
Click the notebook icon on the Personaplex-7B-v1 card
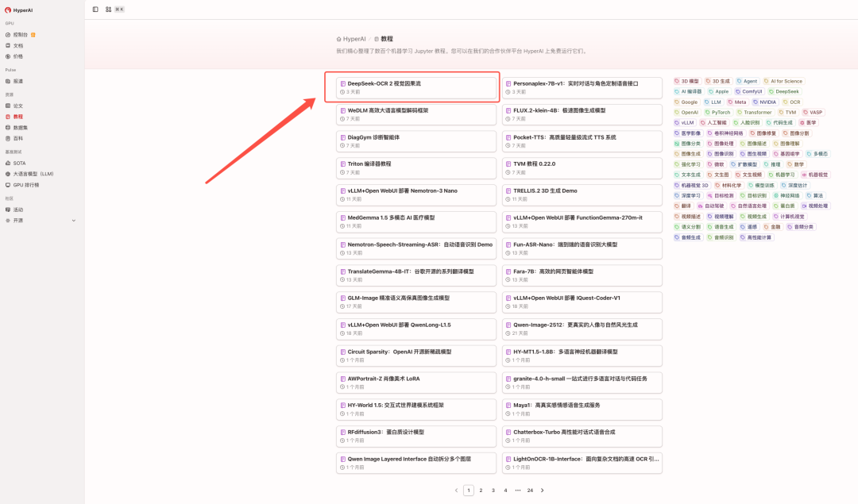point(508,83)
